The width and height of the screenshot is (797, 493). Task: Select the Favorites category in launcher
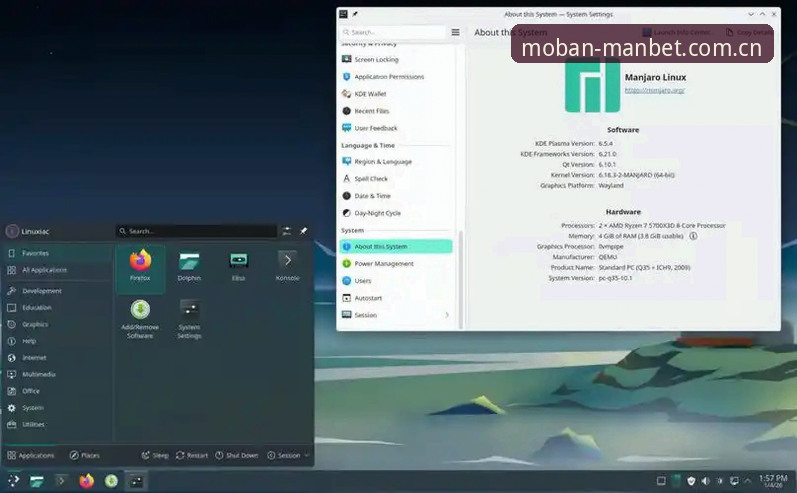click(x=57, y=253)
